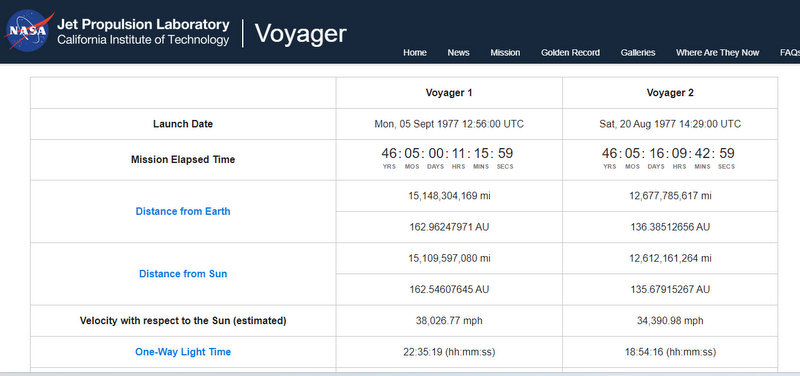
Task: Select value 162.96247971 AU
Action: [x=449, y=227]
